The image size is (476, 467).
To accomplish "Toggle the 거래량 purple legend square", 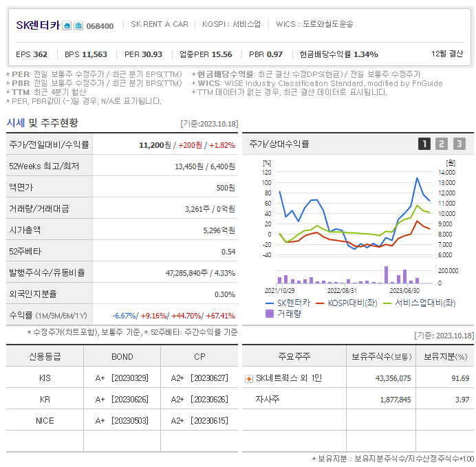I will coord(270,314).
